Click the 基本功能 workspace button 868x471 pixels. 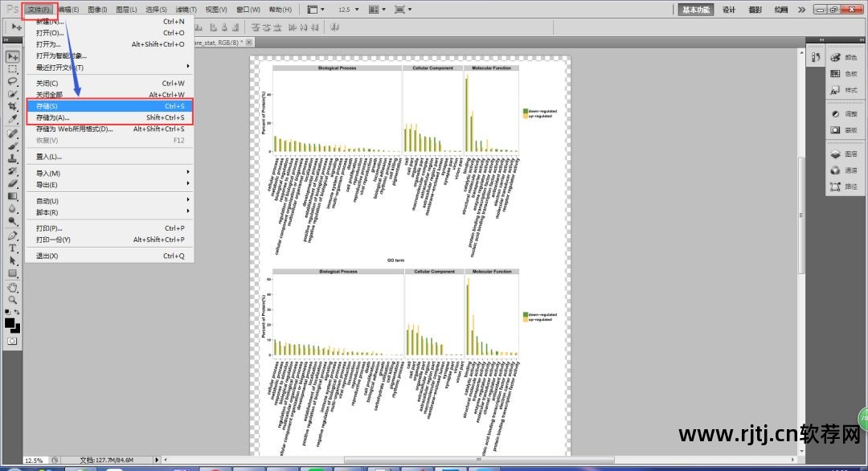695,10
